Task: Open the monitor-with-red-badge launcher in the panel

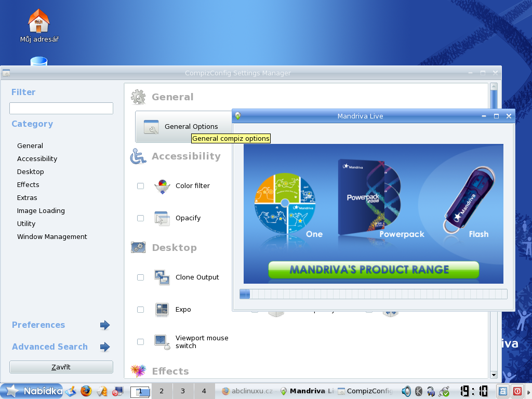Action: click(x=118, y=391)
